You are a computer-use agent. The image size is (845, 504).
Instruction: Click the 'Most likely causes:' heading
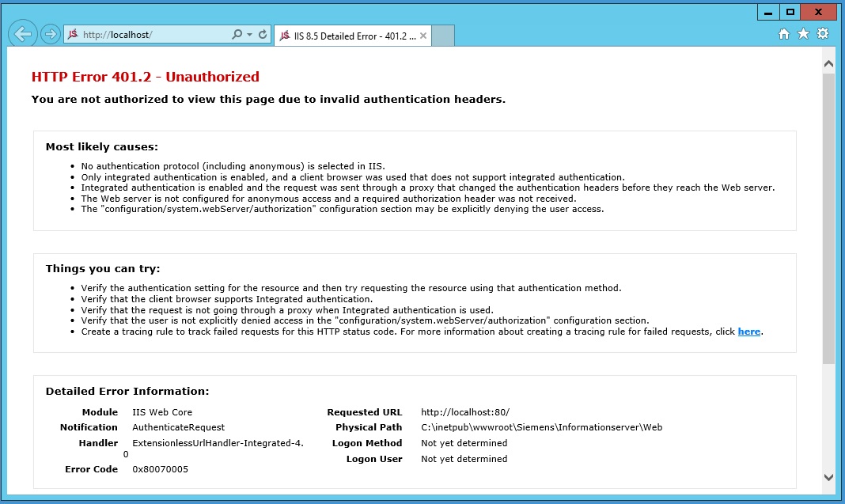(102, 146)
